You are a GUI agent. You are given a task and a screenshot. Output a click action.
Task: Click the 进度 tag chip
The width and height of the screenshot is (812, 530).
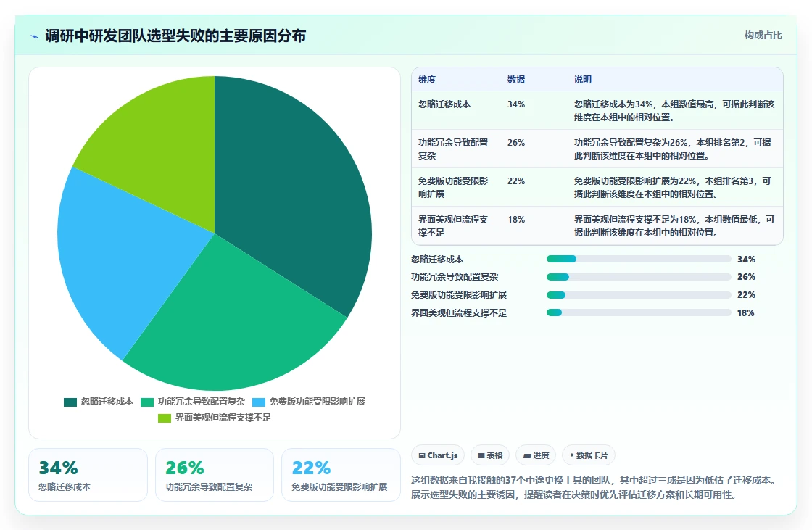536,455
